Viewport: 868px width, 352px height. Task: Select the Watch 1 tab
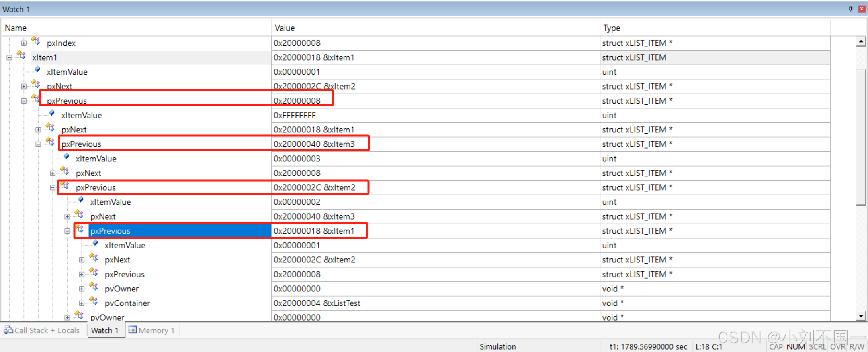[105, 330]
